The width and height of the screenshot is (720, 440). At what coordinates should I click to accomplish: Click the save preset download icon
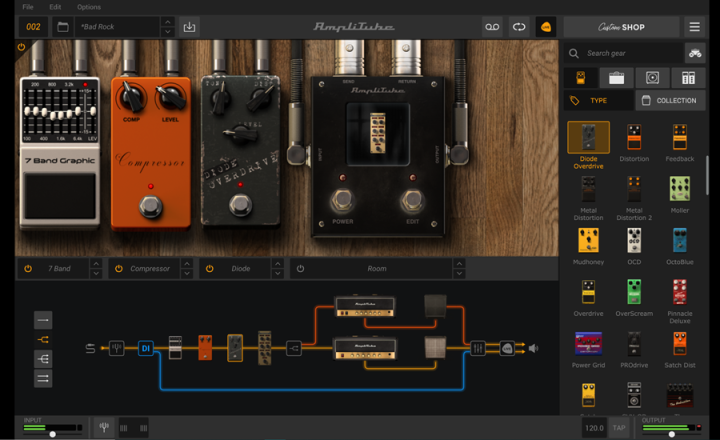coord(189,27)
